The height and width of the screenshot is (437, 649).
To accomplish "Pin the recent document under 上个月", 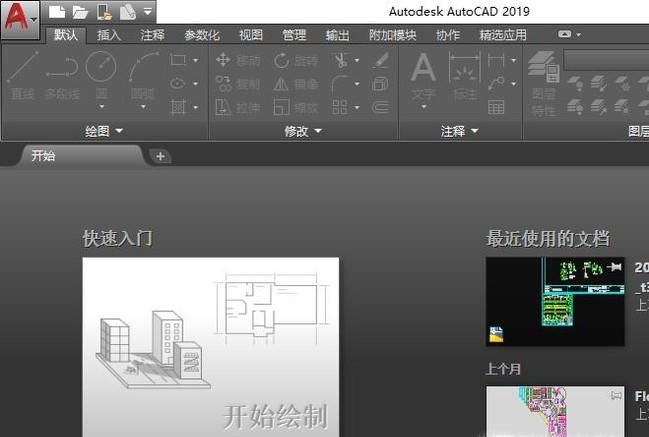I will coord(615,396).
